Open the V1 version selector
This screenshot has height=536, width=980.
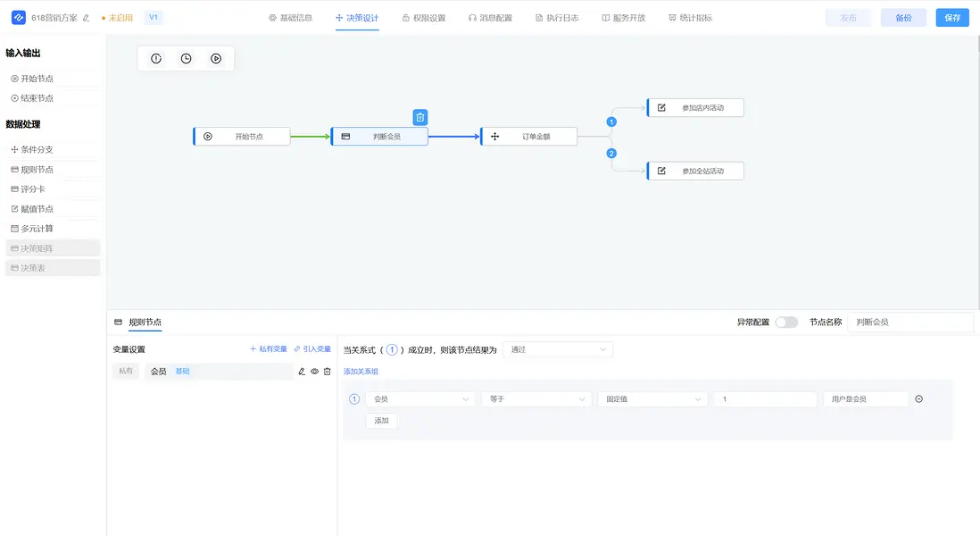tap(154, 18)
